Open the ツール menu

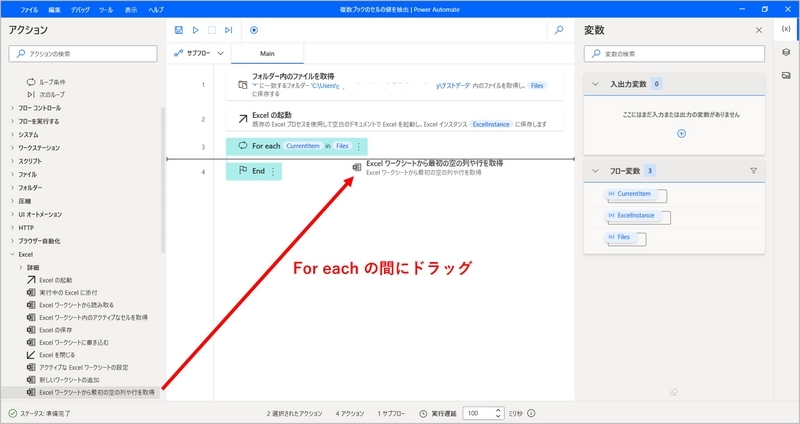[106, 10]
